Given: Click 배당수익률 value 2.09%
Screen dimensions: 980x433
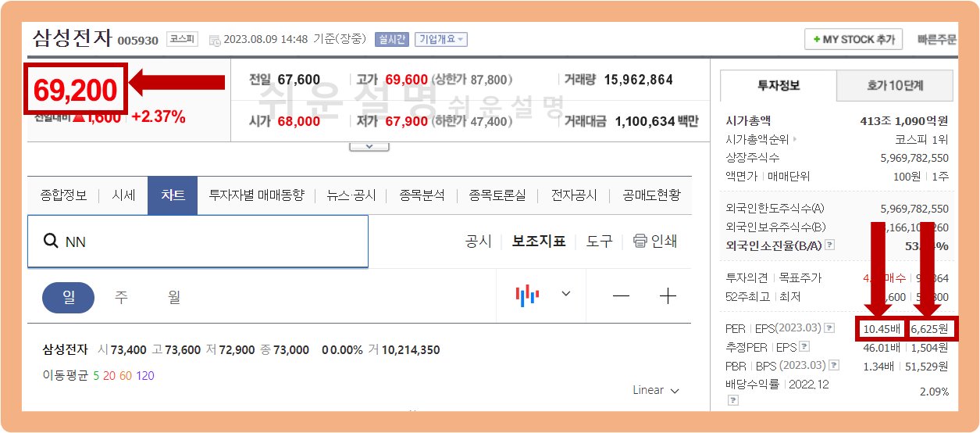Looking at the screenshot, I should [933, 392].
